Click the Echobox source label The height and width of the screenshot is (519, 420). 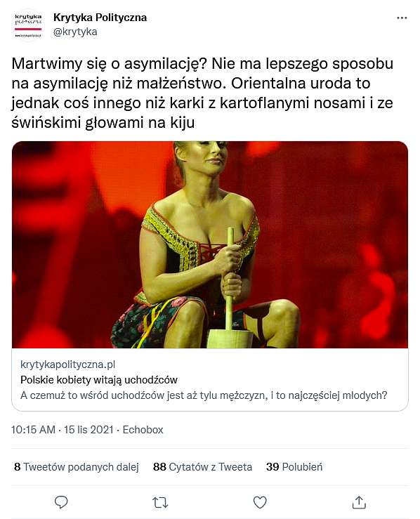(x=143, y=430)
